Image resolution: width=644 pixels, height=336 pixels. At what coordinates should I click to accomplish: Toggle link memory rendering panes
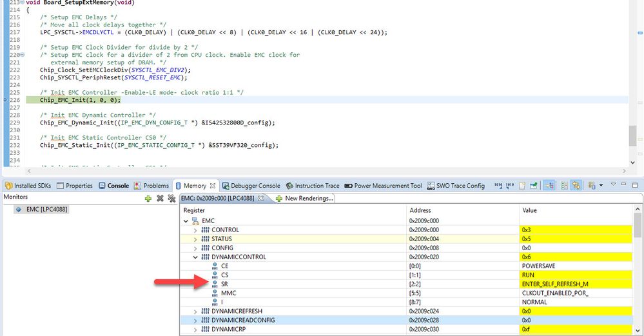point(576,186)
